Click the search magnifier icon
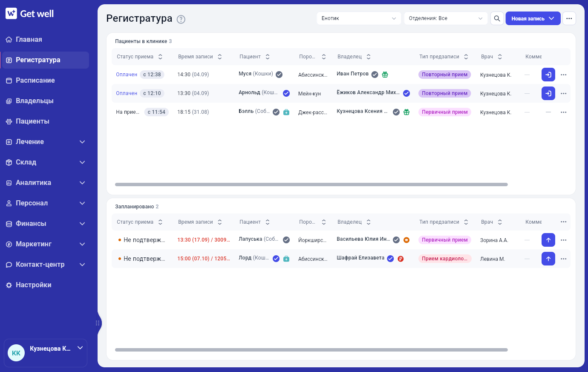Image resolution: width=588 pixels, height=372 pixels. pos(497,18)
